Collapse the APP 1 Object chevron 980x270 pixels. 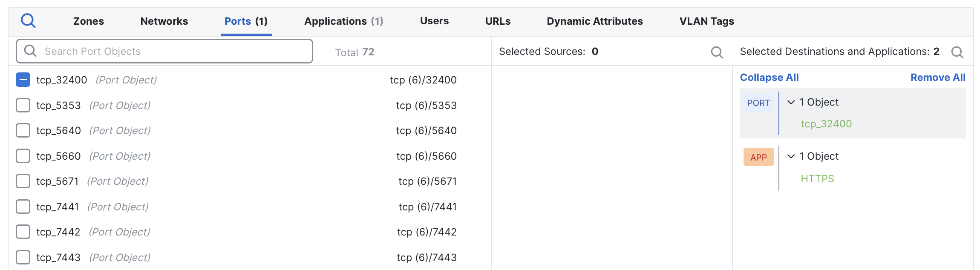tap(791, 156)
